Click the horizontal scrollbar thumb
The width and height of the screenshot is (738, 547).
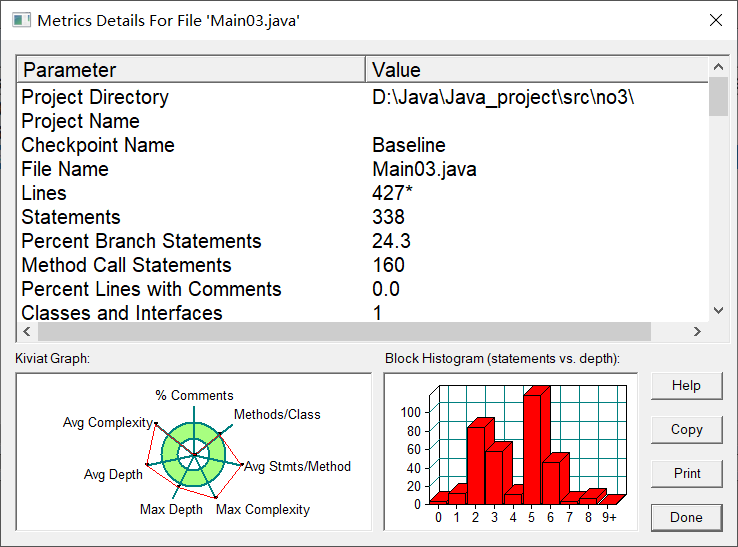click(345, 331)
